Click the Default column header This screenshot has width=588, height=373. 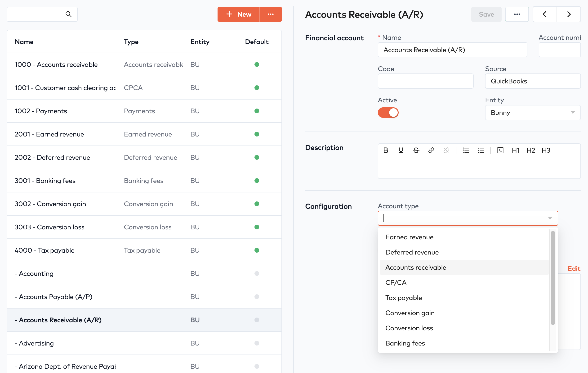point(257,42)
